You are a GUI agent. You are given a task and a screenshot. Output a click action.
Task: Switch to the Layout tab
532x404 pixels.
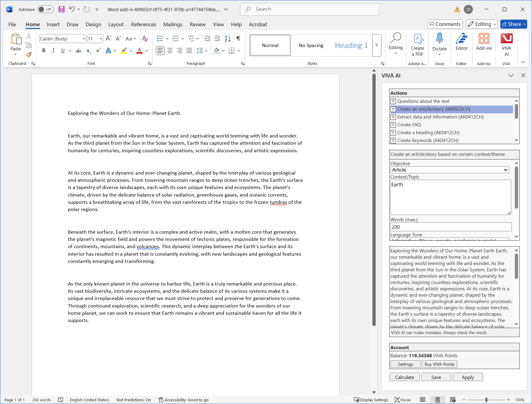click(116, 24)
